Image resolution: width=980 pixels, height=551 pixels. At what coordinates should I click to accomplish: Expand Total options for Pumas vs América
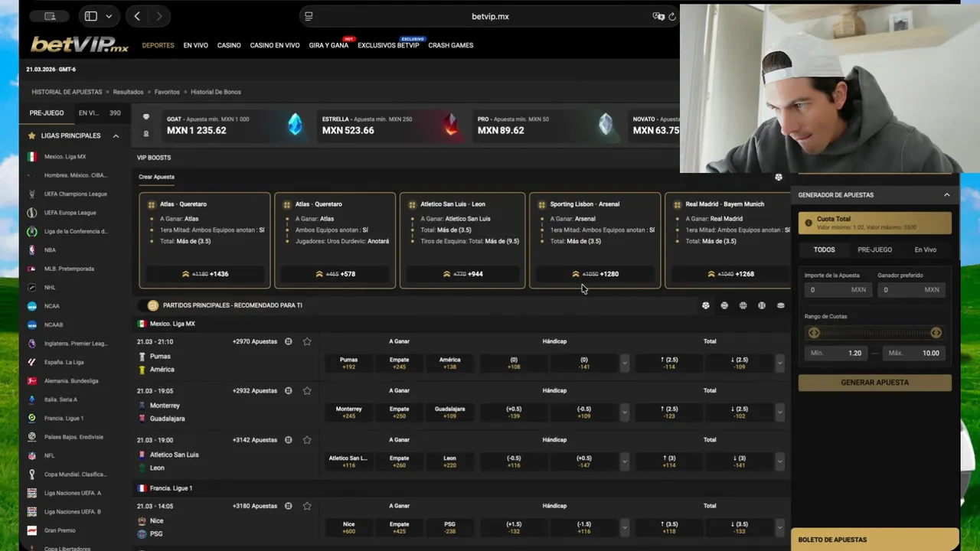click(779, 364)
